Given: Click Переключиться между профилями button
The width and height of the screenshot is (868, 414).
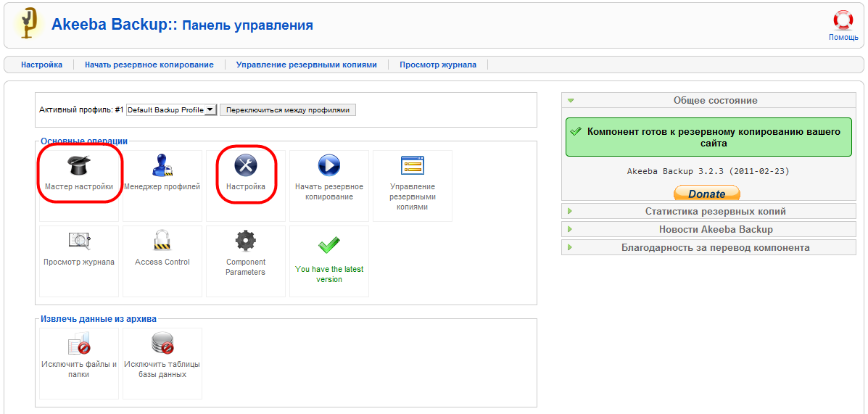Looking at the screenshot, I should [x=288, y=109].
